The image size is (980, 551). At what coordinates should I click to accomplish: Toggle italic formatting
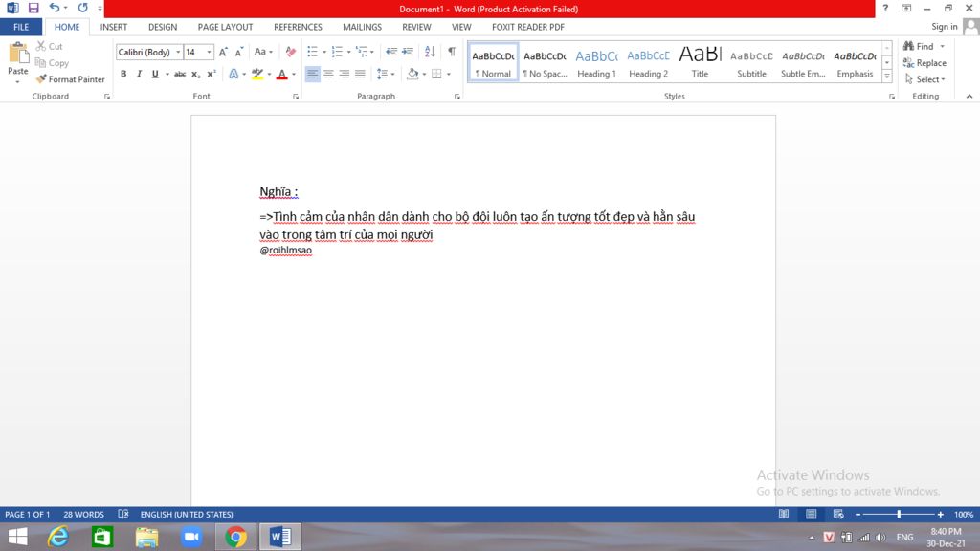139,74
